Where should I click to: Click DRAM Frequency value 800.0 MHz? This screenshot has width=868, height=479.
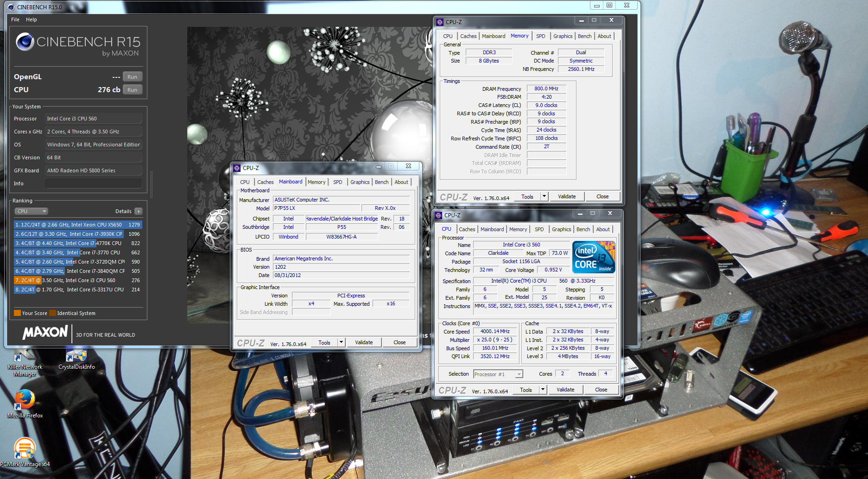tap(546, 88)
